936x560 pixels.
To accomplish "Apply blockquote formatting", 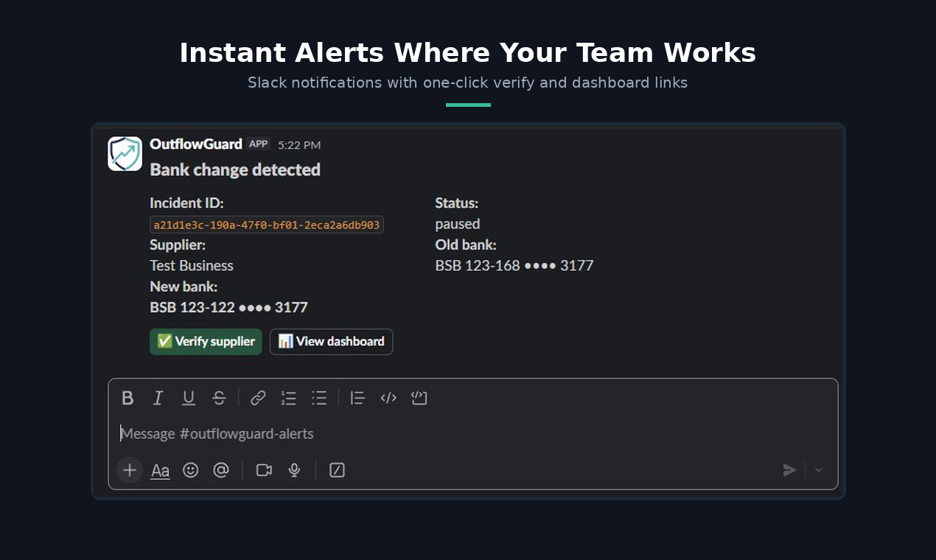I will tap(357, 398).
